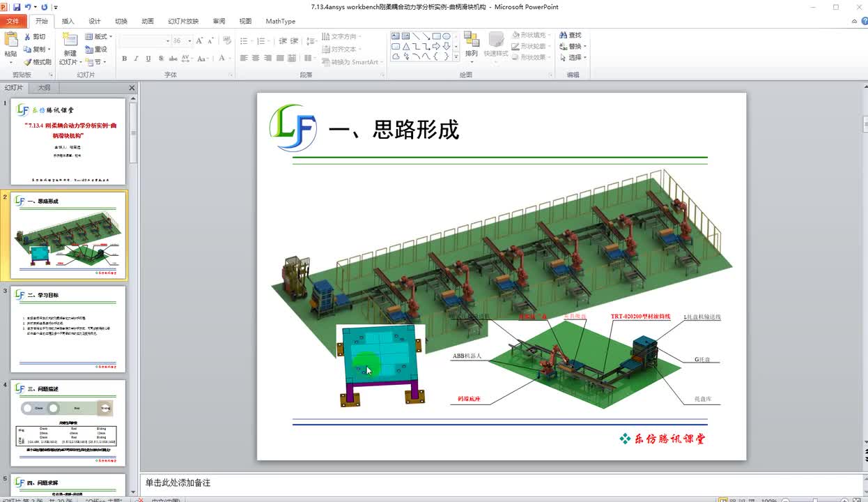The height and width of the screenshot is (502, 868).
Task: Open the 视图 (View) tab
Action: click(245, 21)
